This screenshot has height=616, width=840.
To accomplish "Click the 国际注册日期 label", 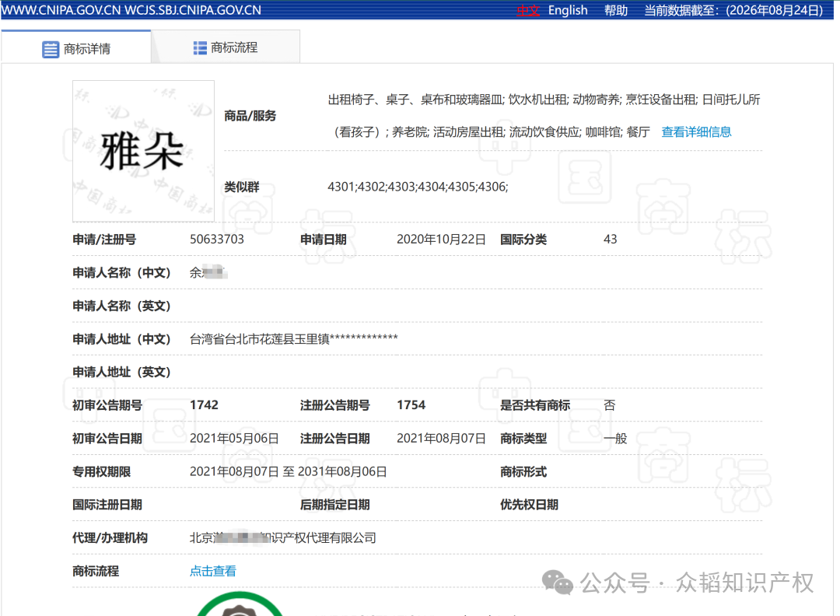I will tap(107, 505).
